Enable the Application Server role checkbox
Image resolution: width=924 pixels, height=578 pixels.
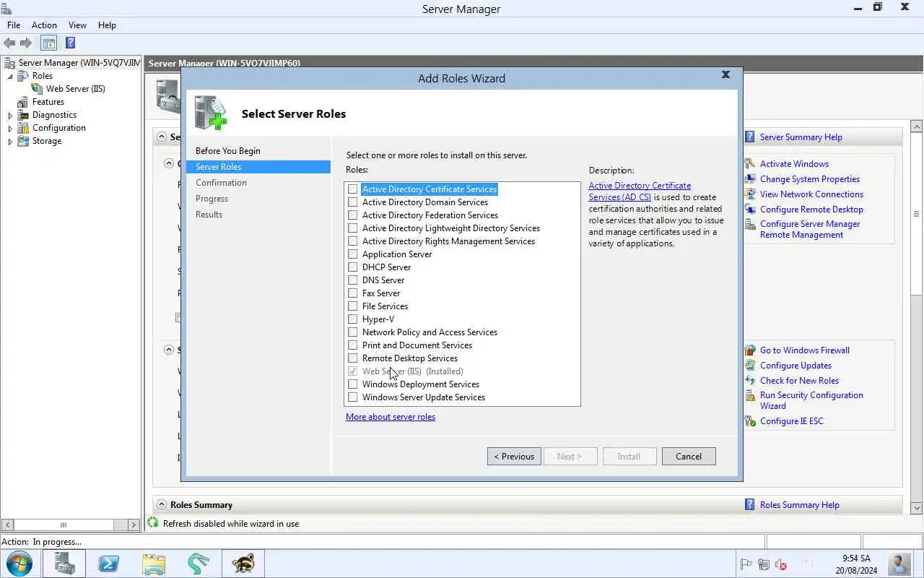[353, 254]
